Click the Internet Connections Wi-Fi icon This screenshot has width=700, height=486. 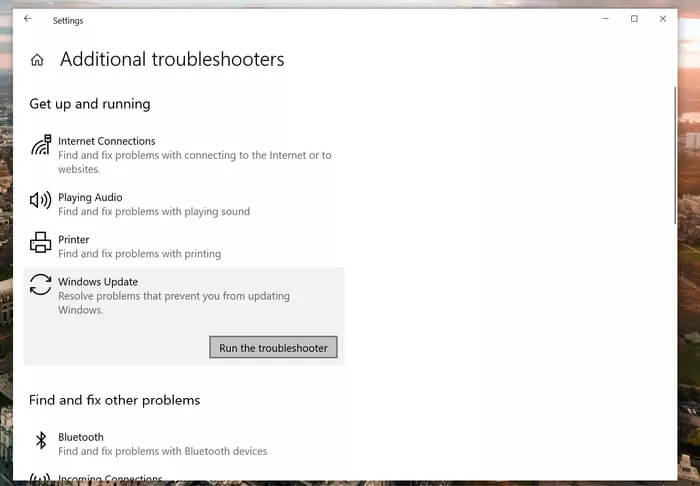[41, 145]
